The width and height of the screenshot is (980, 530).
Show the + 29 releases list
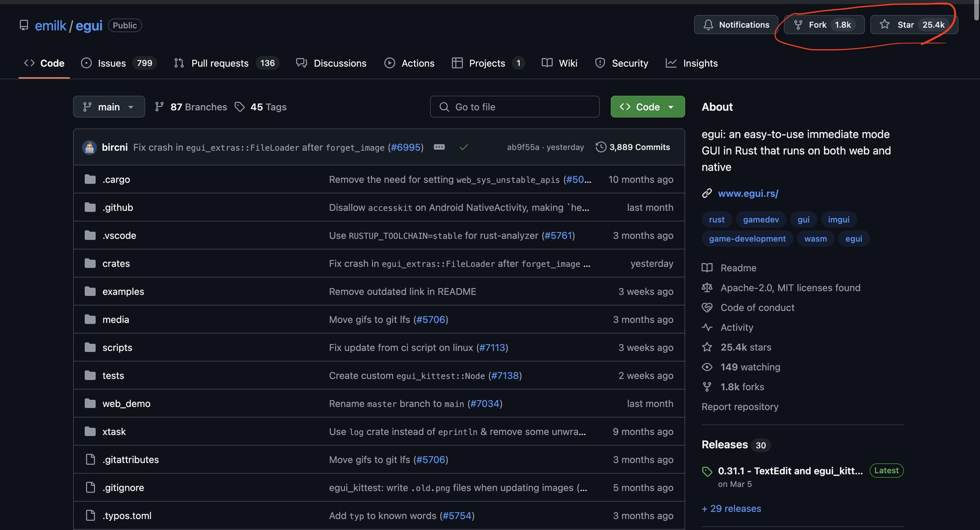pos(731,508)
